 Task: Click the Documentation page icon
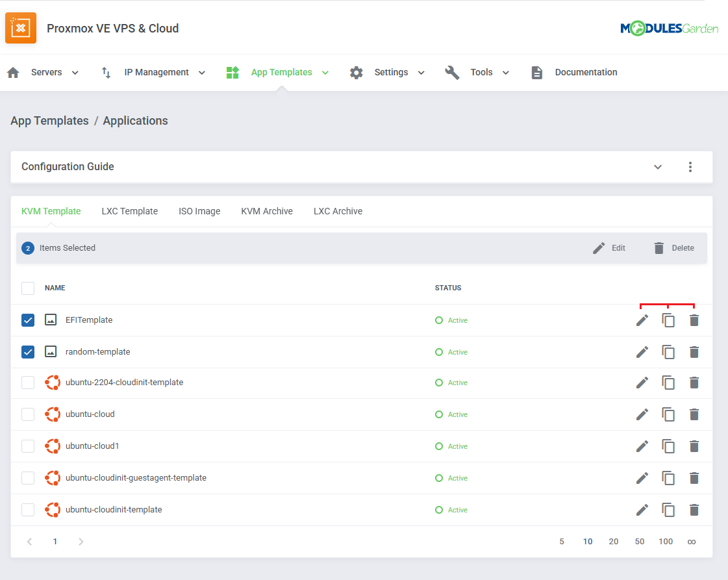point(536,73)
